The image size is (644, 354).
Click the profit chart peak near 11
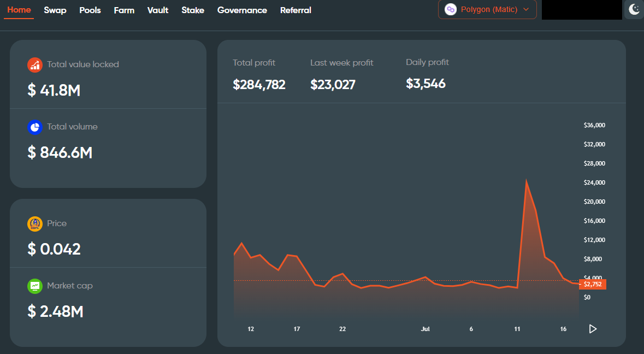coord(526,181)
